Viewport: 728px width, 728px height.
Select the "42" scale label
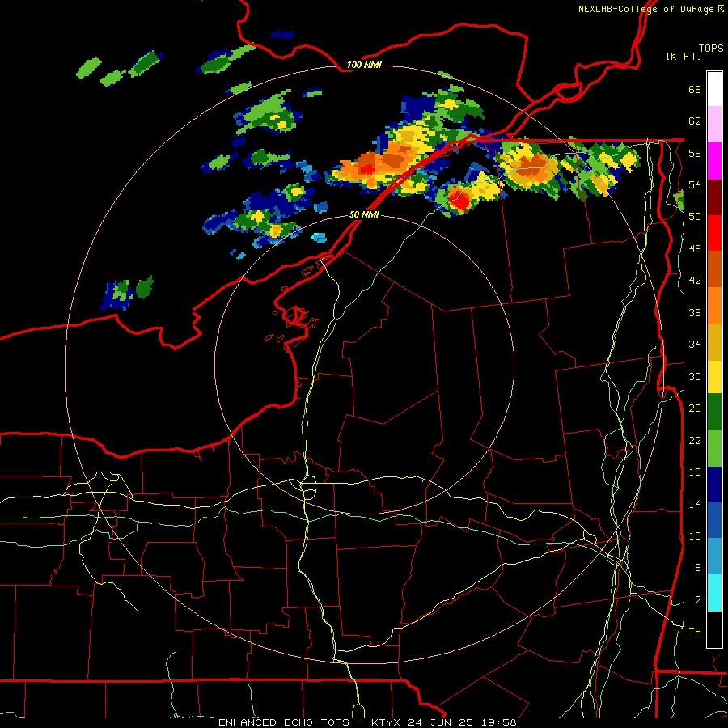(x=695, y=281)
